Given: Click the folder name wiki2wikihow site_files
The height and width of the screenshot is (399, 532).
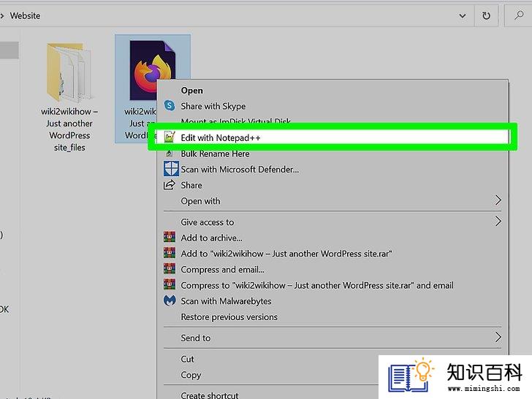Looking at the screenshot, I should click(x=69, y=129).
